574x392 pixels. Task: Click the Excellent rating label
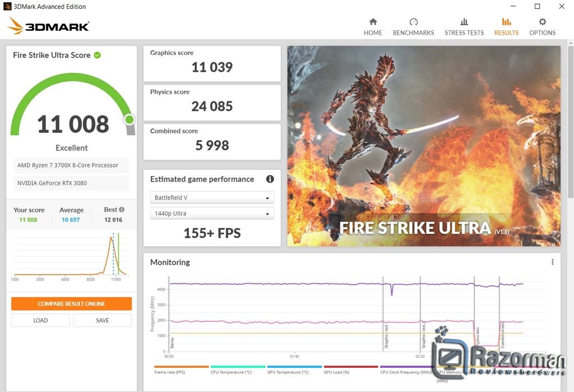(71, 148)
